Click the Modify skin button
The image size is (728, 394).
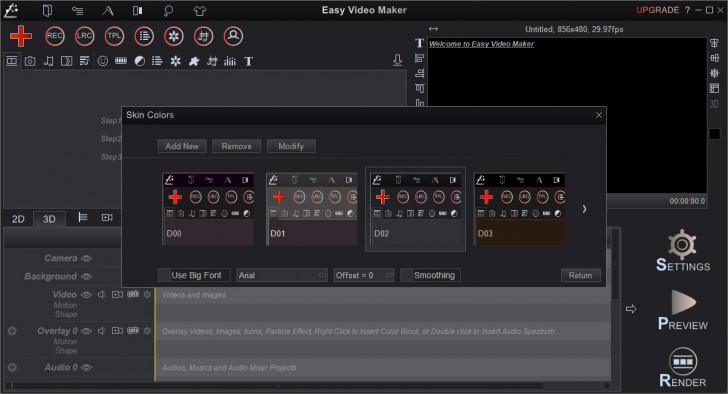tap(291, 146)
